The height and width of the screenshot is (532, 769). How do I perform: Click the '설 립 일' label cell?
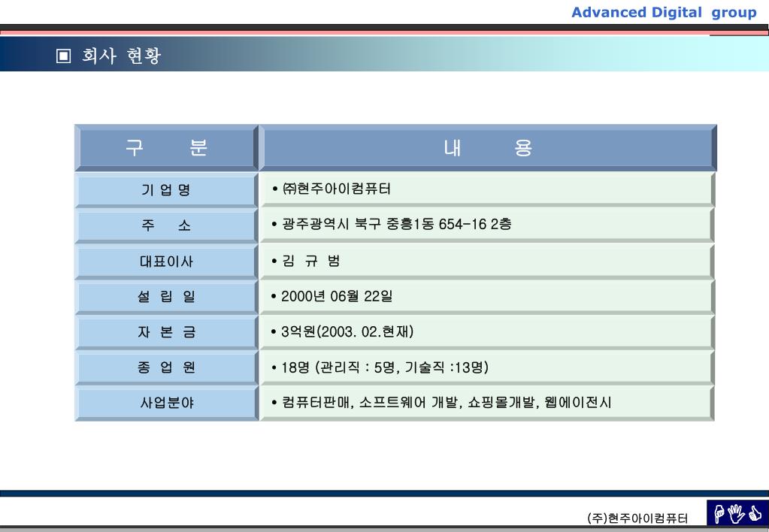click(166, 296)
